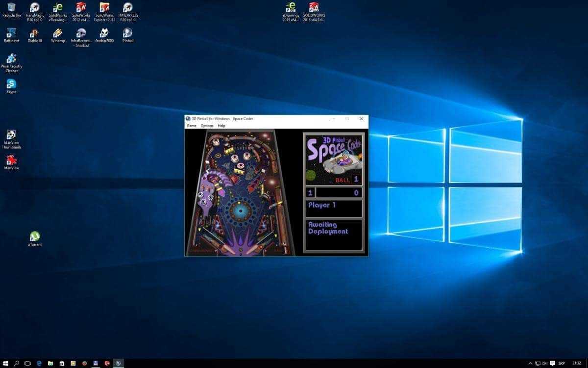Launch the foobar2000 desktop shortcut
Screen dimensions: 588x368
point(104,36)
